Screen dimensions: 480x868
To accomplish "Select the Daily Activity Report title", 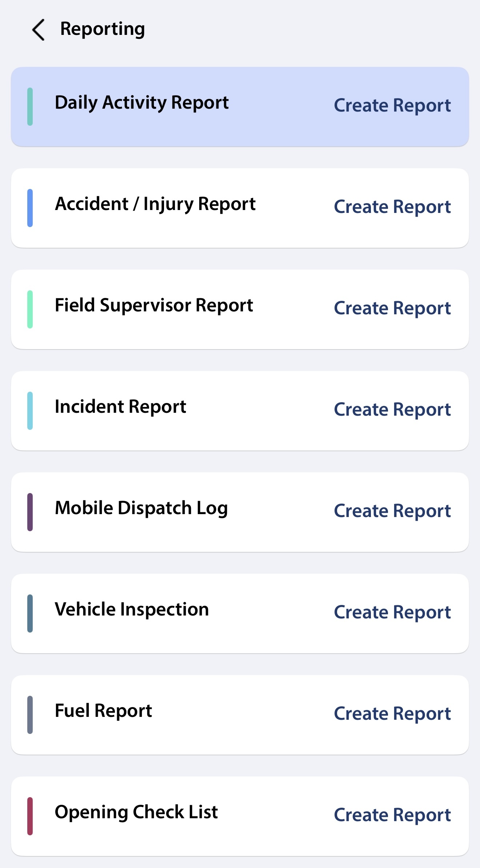I will click(x=141, y=103).
